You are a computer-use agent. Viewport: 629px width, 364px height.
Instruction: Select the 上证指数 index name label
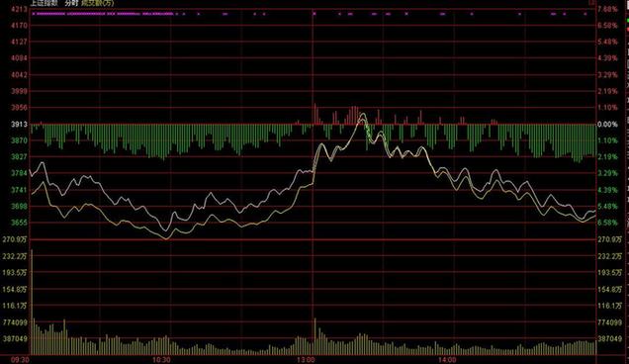tap(44, 3)
